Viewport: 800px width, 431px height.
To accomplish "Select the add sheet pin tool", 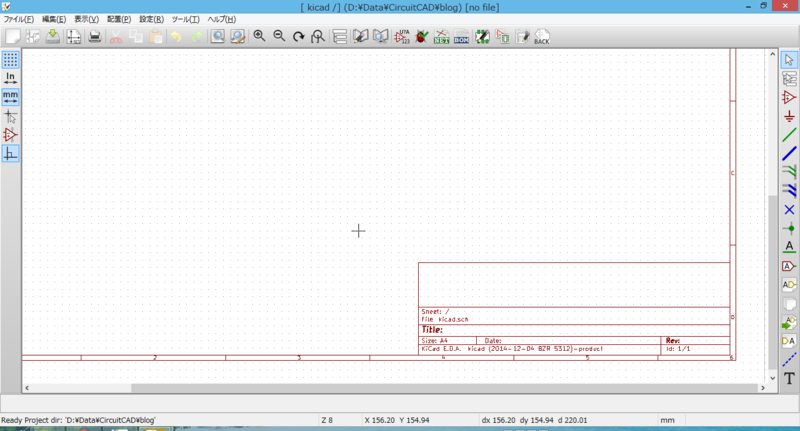I will pos(789,341).
